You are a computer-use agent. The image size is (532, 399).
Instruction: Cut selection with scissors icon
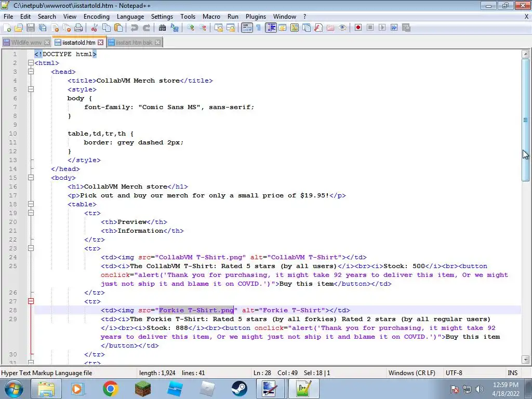point(95,28)
